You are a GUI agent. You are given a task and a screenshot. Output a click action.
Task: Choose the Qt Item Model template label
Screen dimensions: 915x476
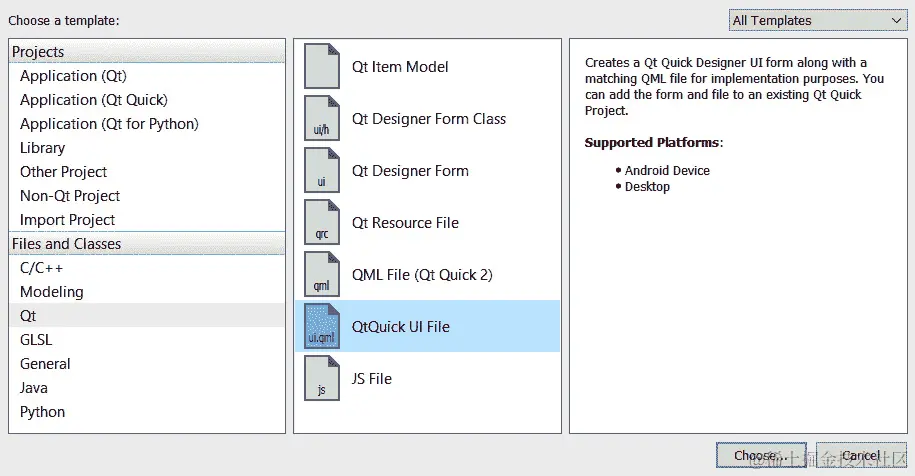tap(400, 66)
